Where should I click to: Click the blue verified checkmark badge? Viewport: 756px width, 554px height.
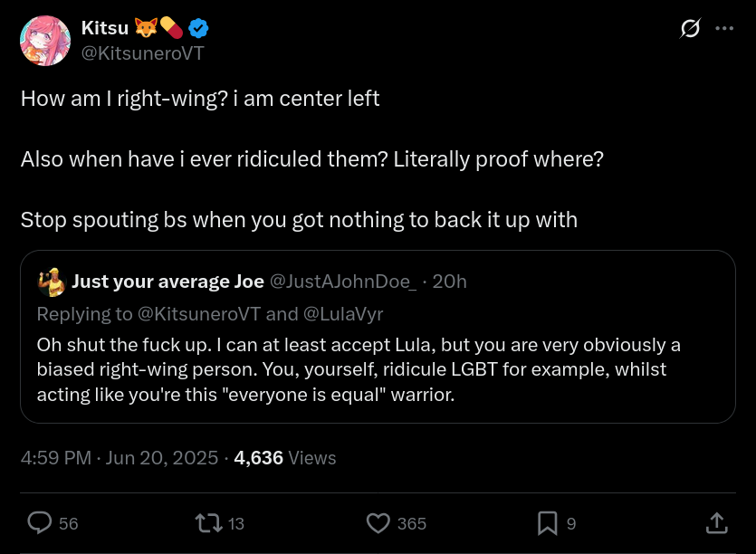198,29
